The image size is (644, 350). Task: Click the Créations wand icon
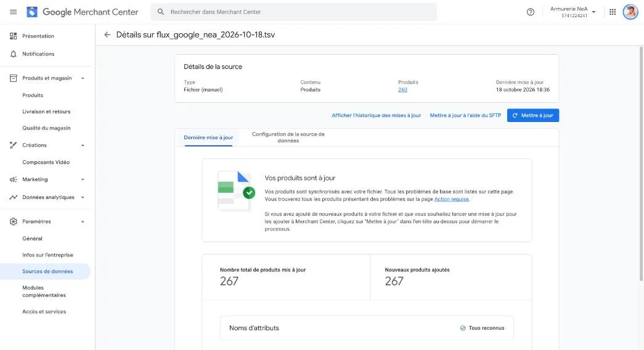click(13, 145)
